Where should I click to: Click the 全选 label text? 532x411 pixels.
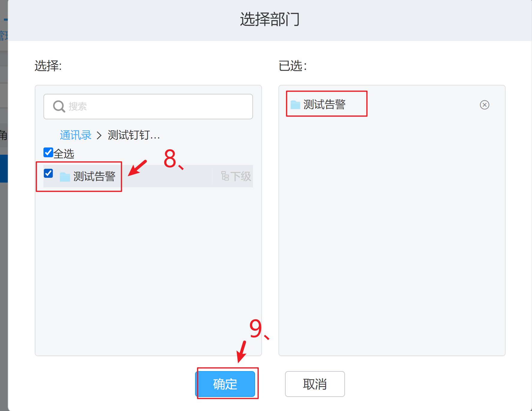pos(64,154)
